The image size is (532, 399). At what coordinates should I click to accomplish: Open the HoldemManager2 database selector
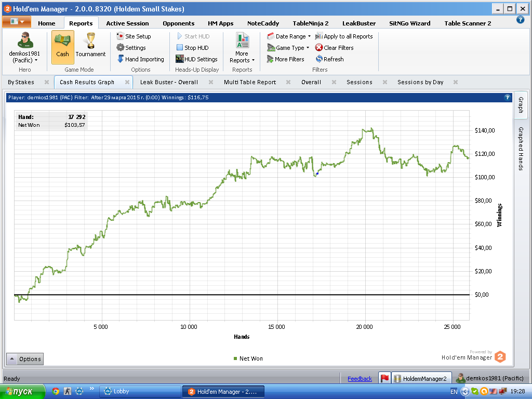click(421, 378)
